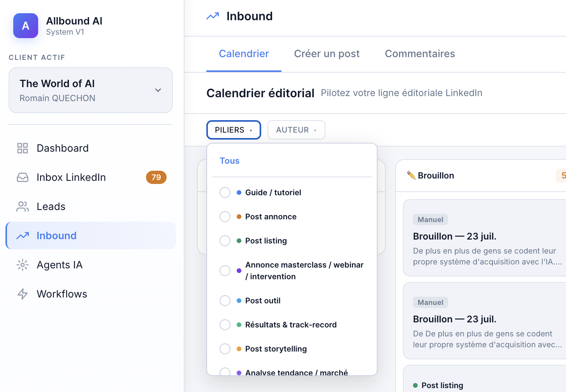Click the Dashboard grid icon

(x=23, y=148)
